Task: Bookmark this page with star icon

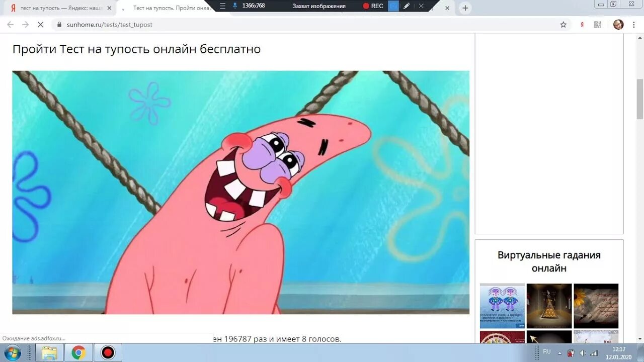Action: tap(563, 25)
